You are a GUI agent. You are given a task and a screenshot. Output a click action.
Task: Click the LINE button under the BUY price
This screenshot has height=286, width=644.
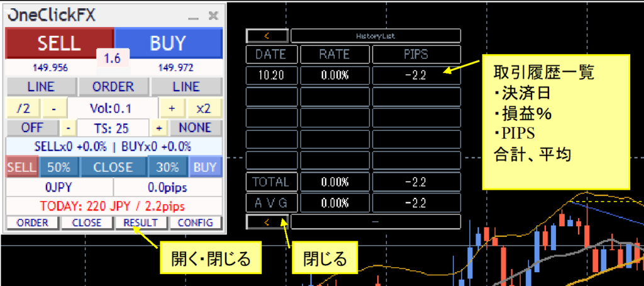[x=186, y=86]
